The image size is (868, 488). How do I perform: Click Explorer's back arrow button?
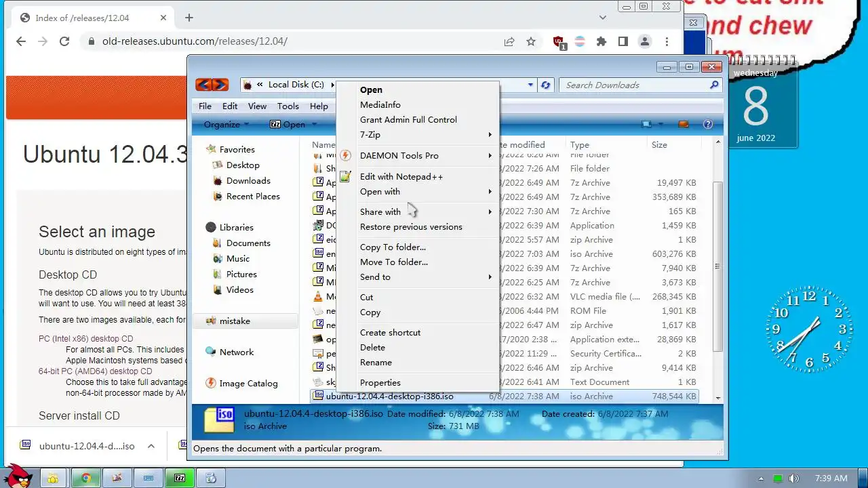pyautogui.click(x=203, y=85)
